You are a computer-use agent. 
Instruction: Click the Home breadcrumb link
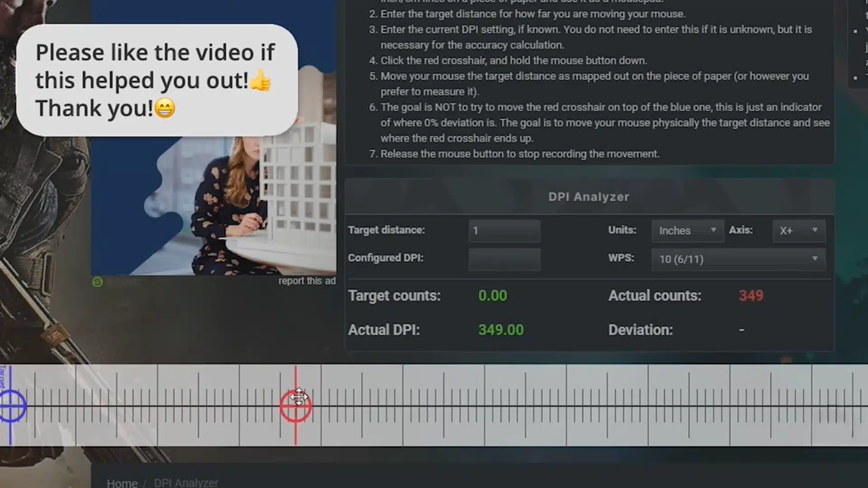122,483
